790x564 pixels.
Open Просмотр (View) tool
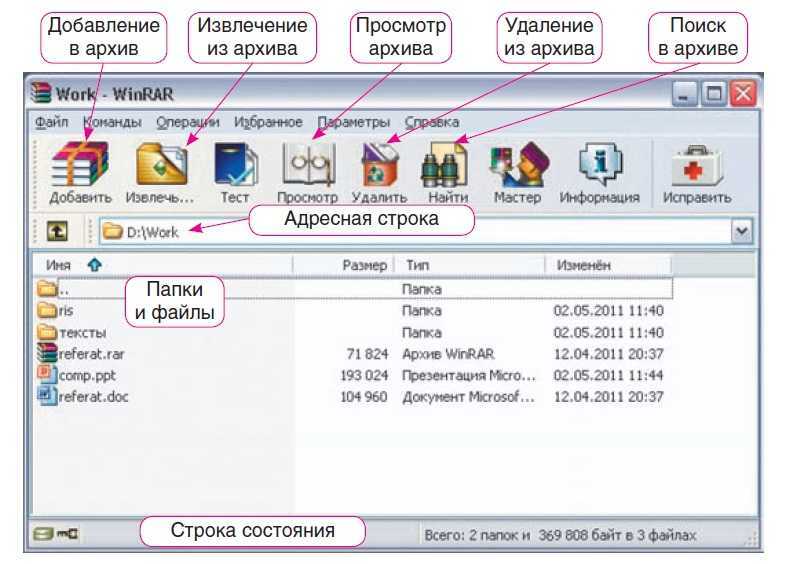[308, 164]
